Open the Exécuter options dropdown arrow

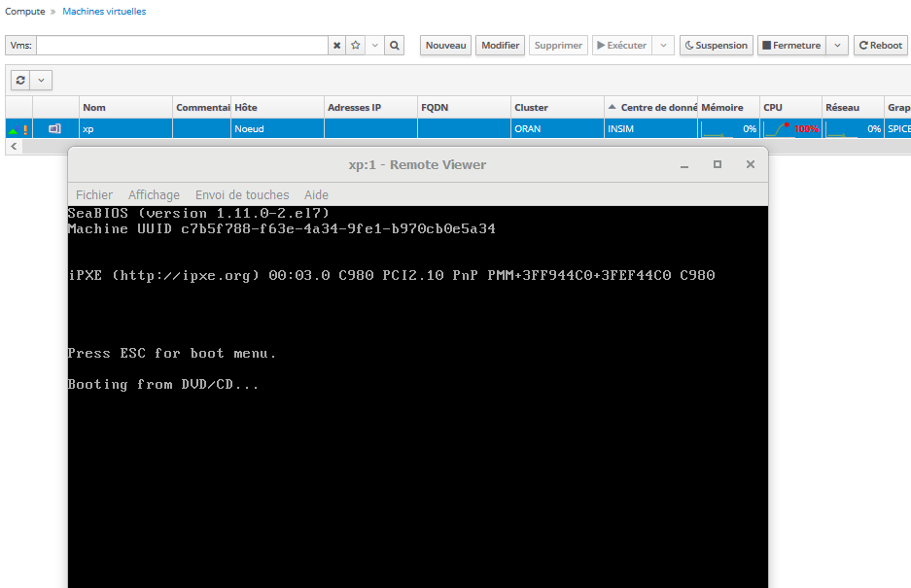point(663,46)
